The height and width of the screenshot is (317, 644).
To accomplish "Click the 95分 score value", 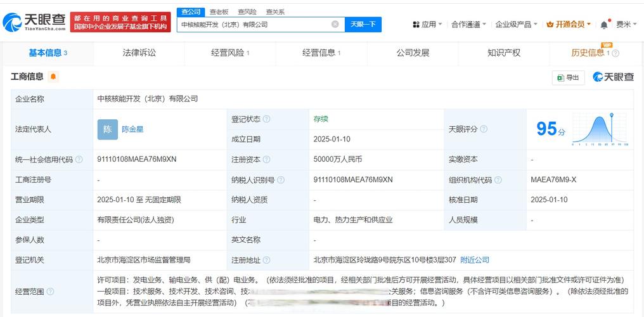I will (x=551, y=129).
